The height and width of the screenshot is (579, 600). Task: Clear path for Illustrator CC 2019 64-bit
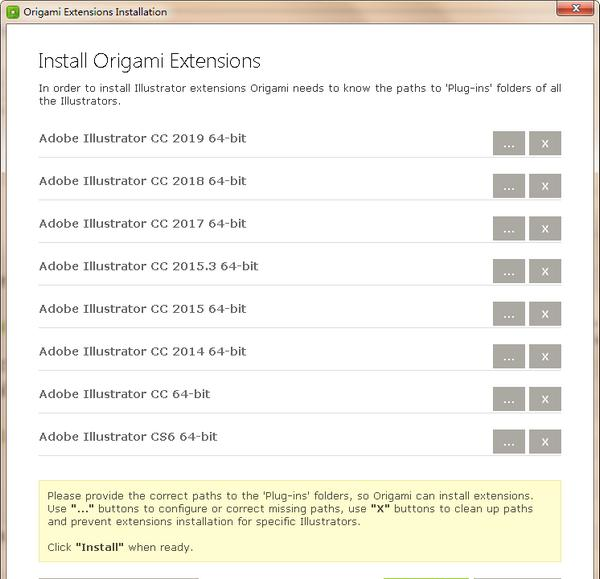point(545,144)
